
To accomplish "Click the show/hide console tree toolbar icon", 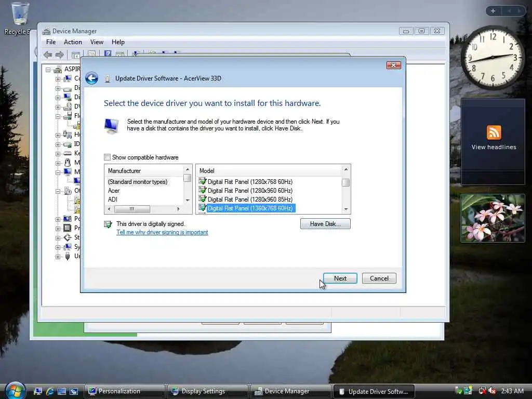I will (76, 55).
